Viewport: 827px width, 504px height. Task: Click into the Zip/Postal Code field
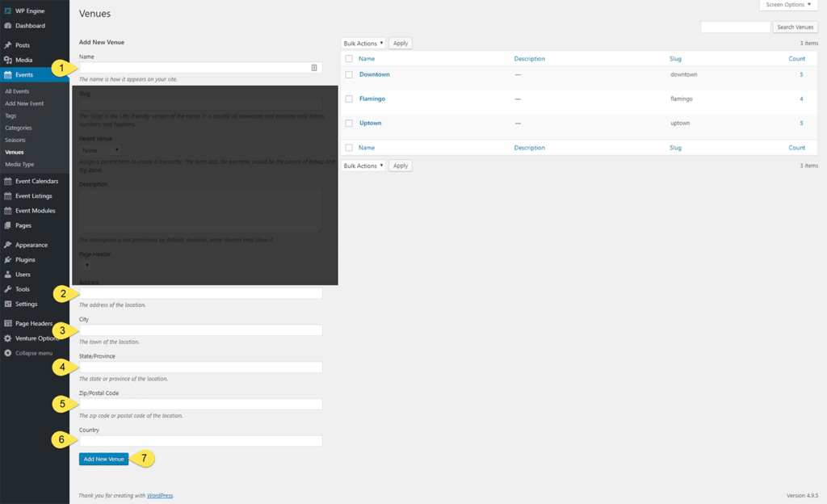click(200, 404)
